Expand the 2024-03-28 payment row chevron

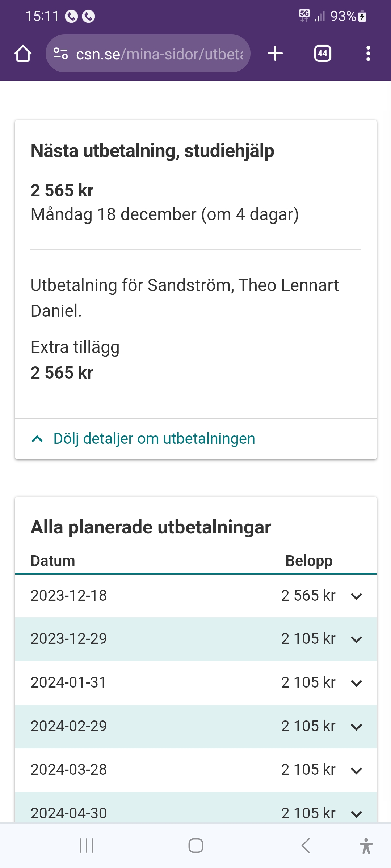(356, 770)
